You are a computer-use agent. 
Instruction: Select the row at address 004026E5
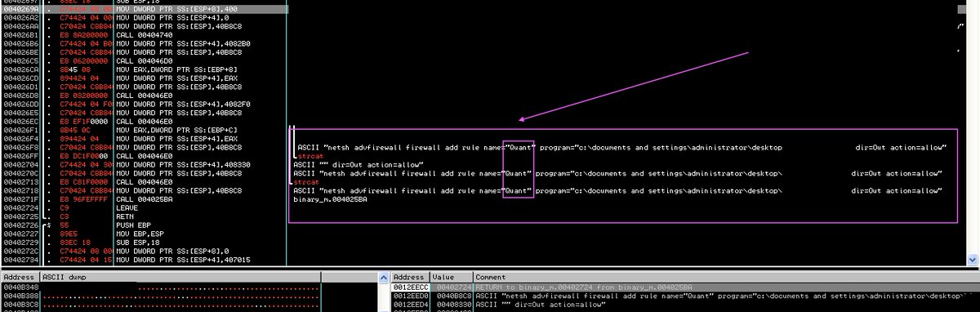coord(144,112)
